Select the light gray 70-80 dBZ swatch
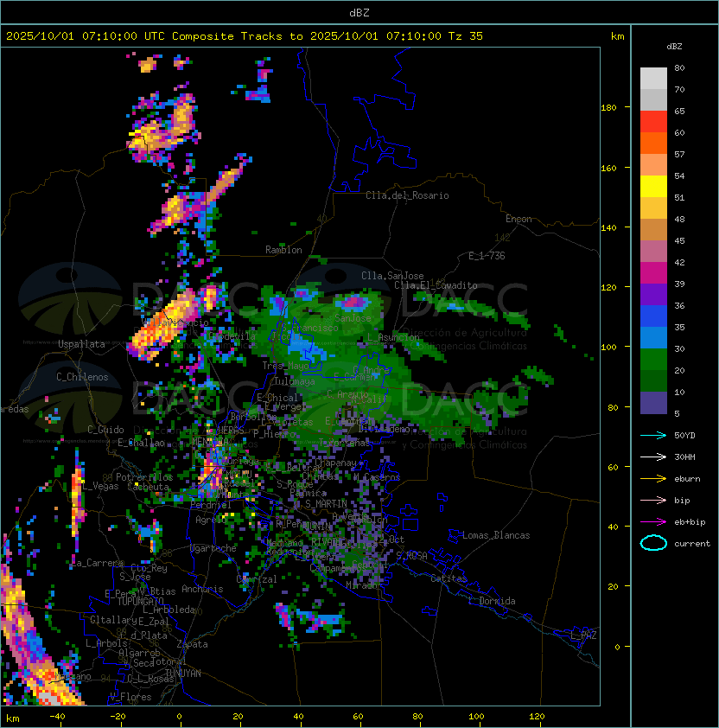The height and width of the screenshot is (728, 719). pyautogui.click(x=653, y=79)
